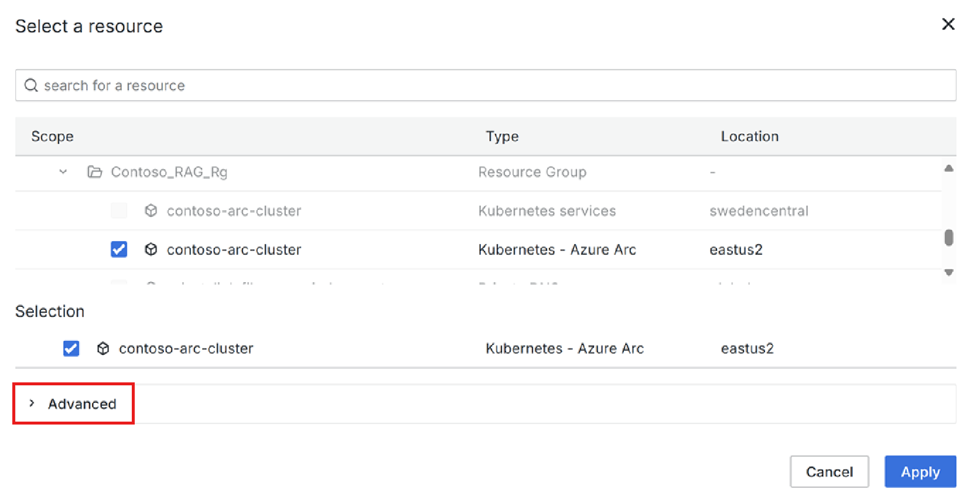980x503 pixels.
Task: Click contoso-arc-cluster name under Selection
Action: (186, 348)
